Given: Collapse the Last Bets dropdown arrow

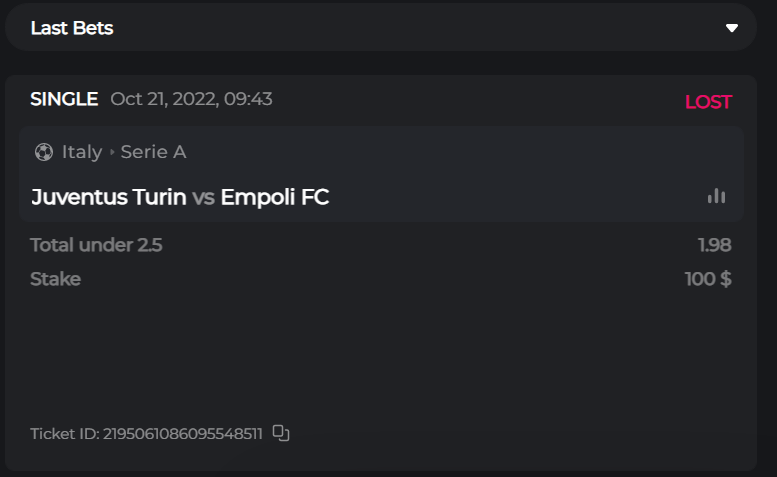Looking at the screenshot, I should click(x=732, y=28).
